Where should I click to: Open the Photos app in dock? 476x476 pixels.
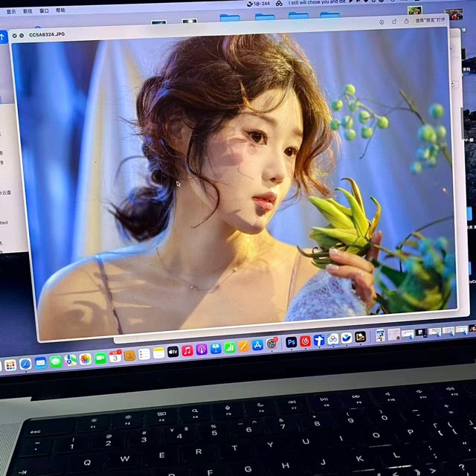[x=86, y=359]
